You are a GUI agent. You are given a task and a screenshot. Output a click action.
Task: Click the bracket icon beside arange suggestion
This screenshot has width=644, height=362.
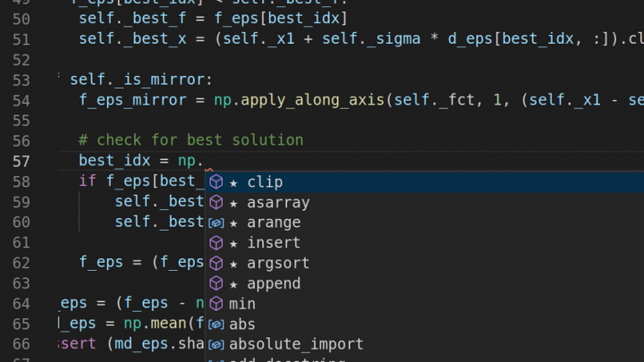pyautogui.click(x=216, y=223)
